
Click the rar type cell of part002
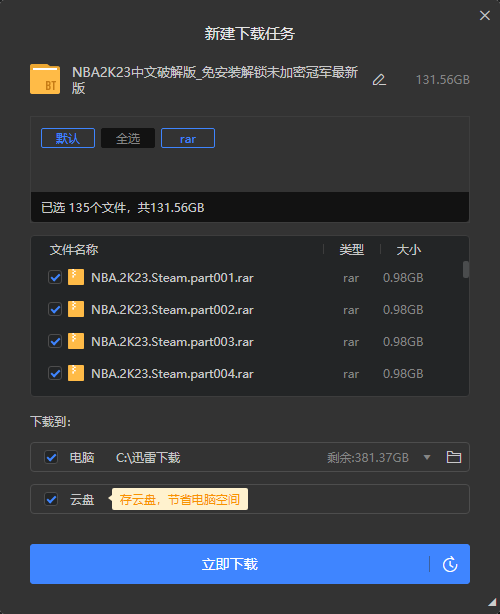(351, 310)
